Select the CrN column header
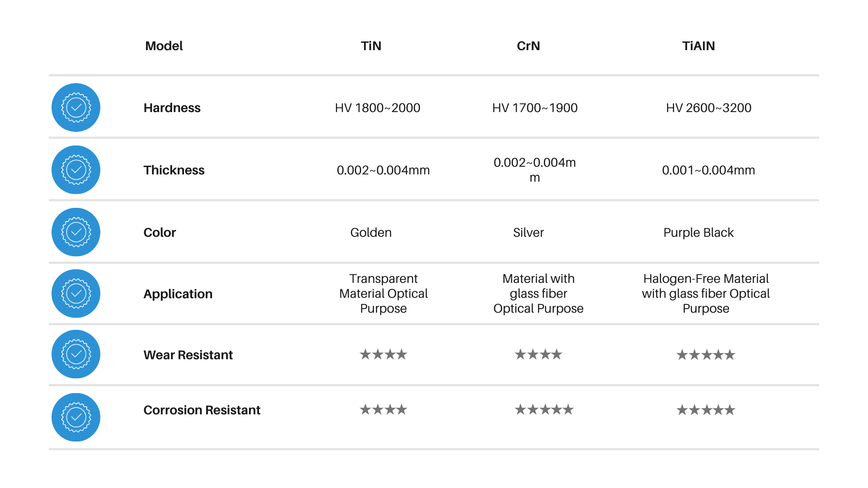This screenshot has height=488, width=868. tap(528, 46)
